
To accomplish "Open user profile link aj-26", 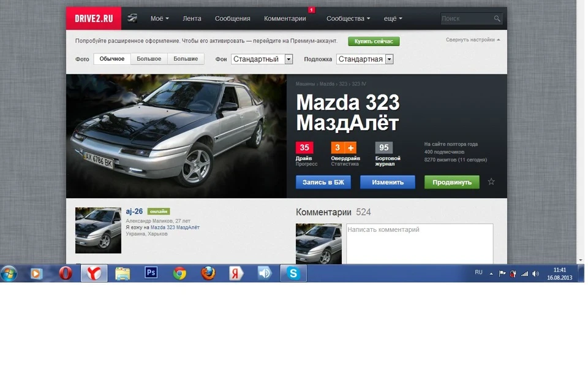I will pyautogui.click(x=134, y=212).
